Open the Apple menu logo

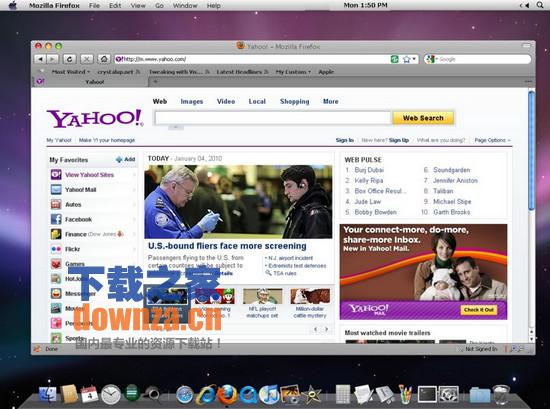pyautogui.click(x=13, y=5)
